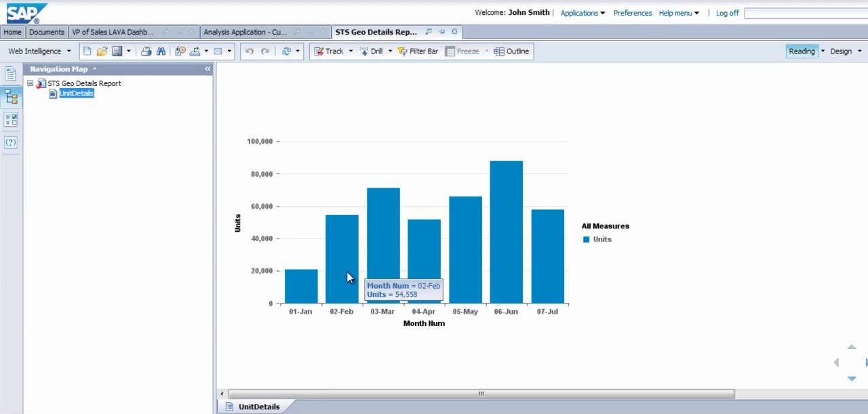
Task: Select the Outline button
Action: click(x=512, y=51)
